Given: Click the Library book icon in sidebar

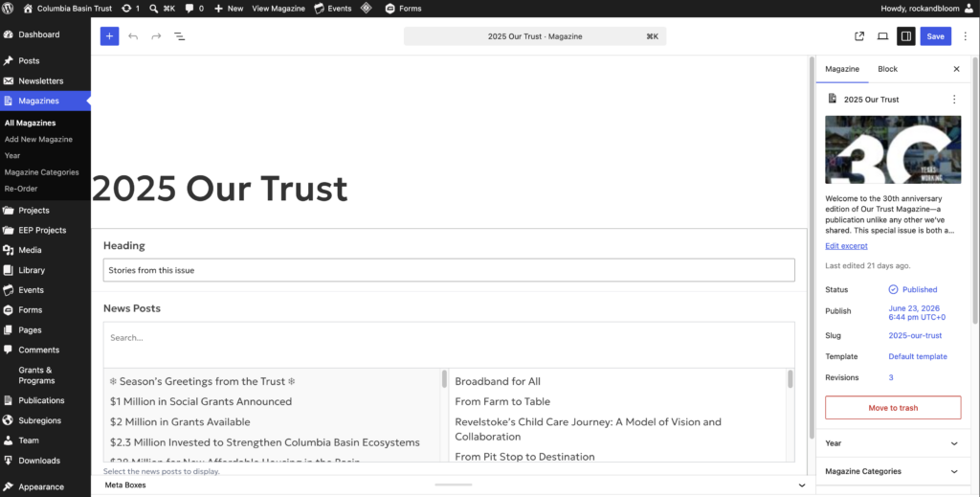Looking at the screenshot, I should click(x=8, y=270).
